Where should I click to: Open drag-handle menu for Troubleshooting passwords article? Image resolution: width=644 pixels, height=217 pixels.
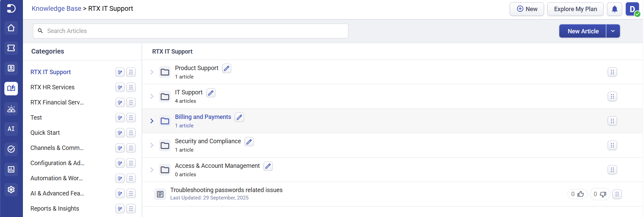[617, 194]
